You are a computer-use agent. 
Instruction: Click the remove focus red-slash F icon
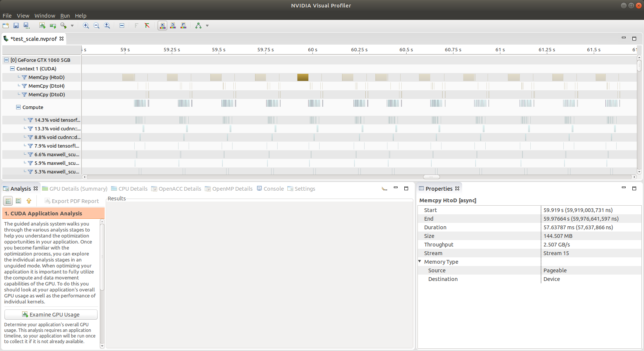(x=147, y=25)
